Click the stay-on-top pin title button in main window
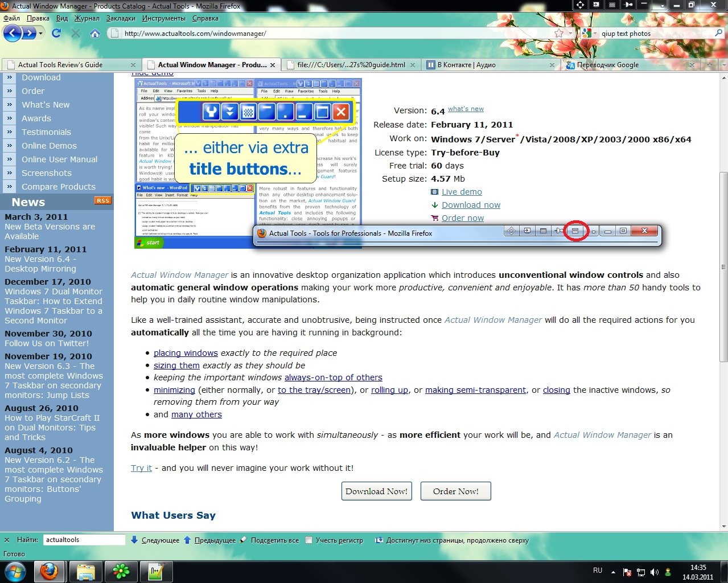 click(628, 5)
